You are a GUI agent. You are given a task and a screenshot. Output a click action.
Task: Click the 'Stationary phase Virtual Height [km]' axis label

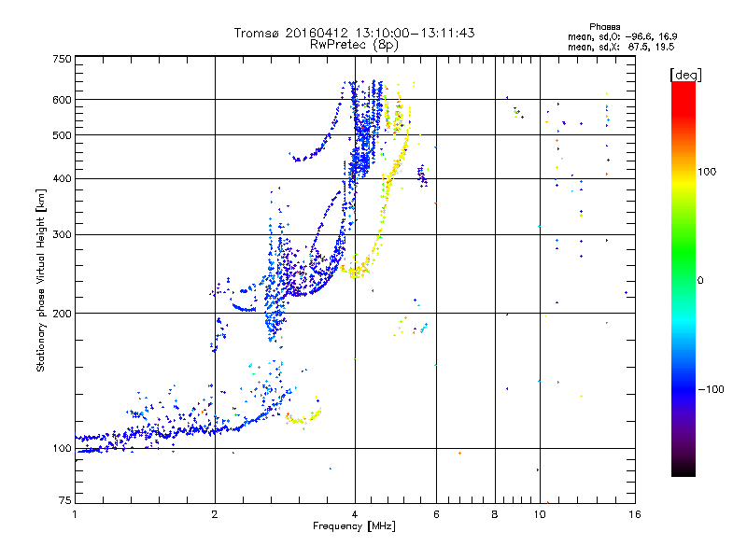coord(40,281)
